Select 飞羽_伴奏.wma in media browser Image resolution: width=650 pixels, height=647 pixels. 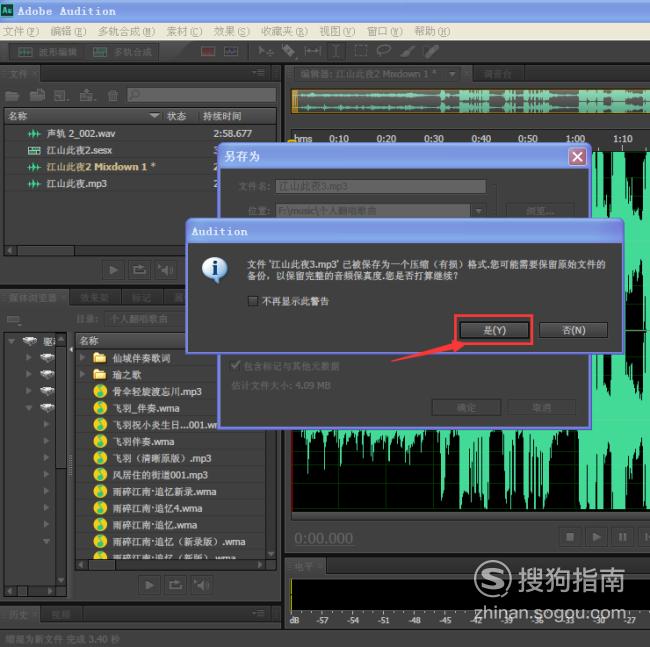pyautogui.click(x=146, y=408)
